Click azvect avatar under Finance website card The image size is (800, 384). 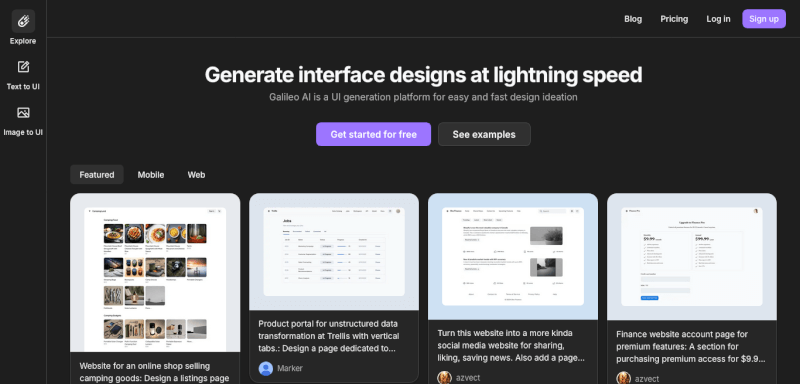pos(623,378)
